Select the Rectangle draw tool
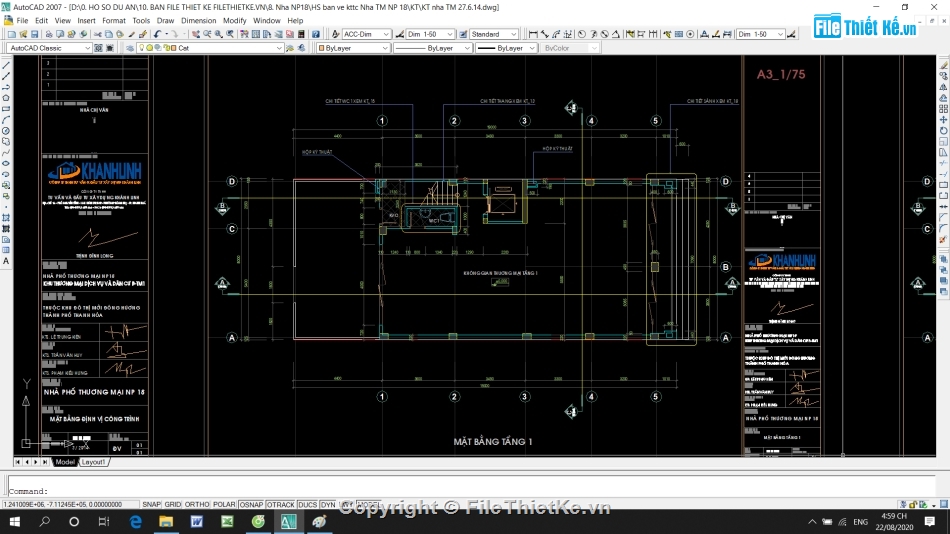This screenshot has height=534, width=950. (6, 108)
